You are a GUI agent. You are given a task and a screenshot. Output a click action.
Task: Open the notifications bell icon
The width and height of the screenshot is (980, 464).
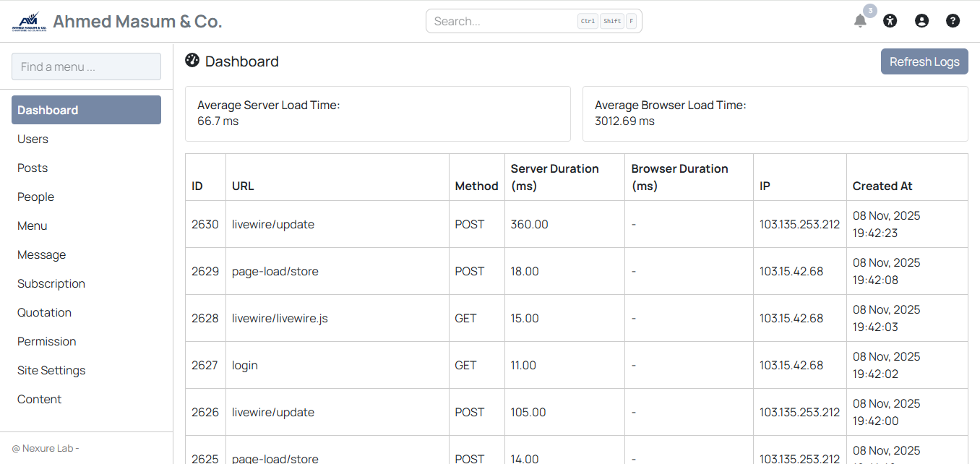[x=860, y=21]
